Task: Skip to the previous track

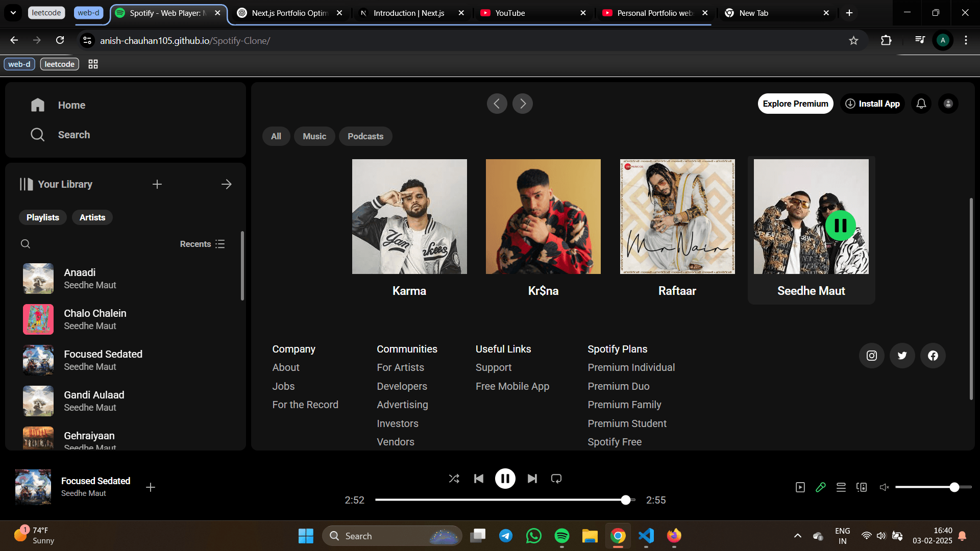Action: click(x=478, y=479)
